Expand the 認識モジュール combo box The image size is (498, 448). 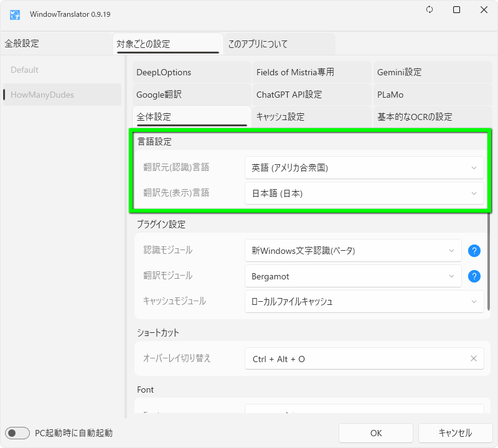[353, 251]
